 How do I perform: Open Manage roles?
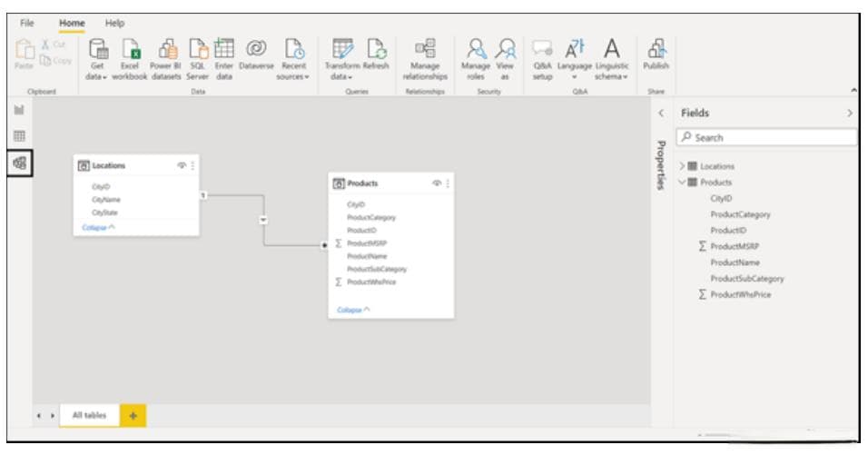(x=476, y=60)
